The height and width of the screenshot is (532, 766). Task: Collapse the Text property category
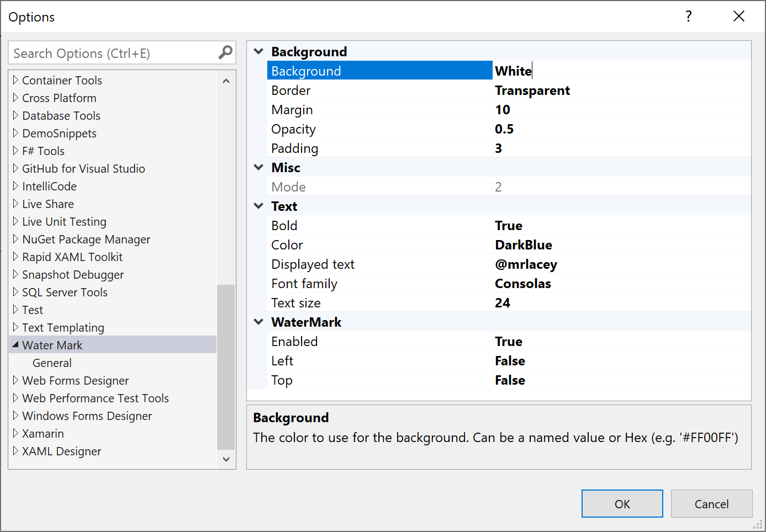click(x=258, y=206)
